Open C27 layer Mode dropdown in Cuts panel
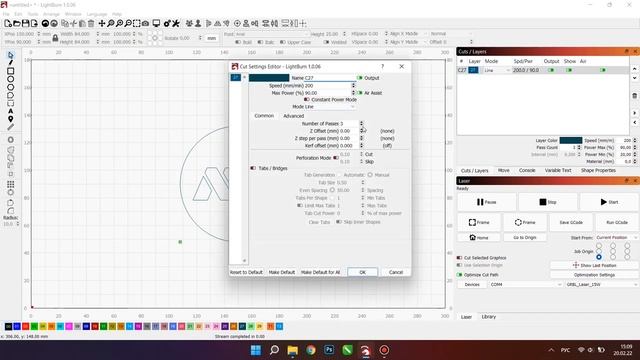 [x=497, y=70]
